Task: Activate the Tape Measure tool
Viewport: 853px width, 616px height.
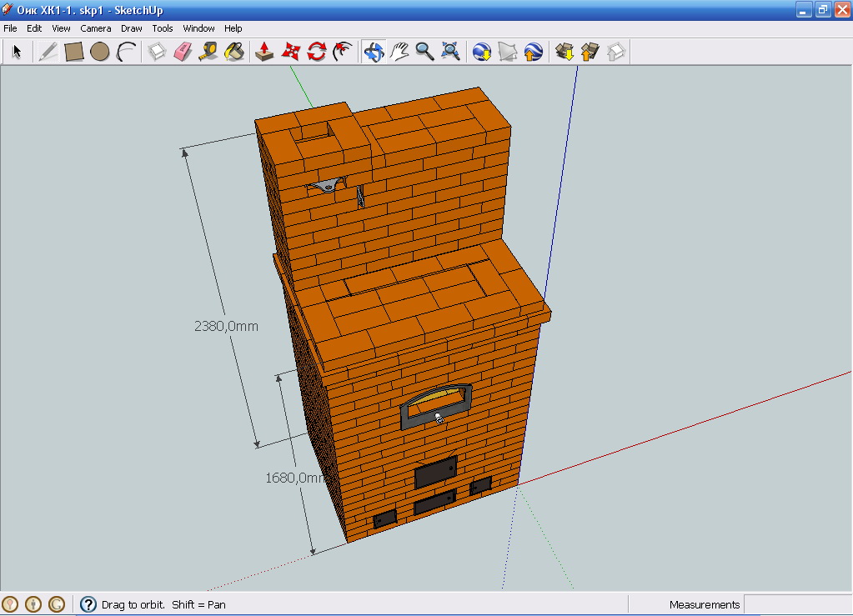Action: click(208, 53)
